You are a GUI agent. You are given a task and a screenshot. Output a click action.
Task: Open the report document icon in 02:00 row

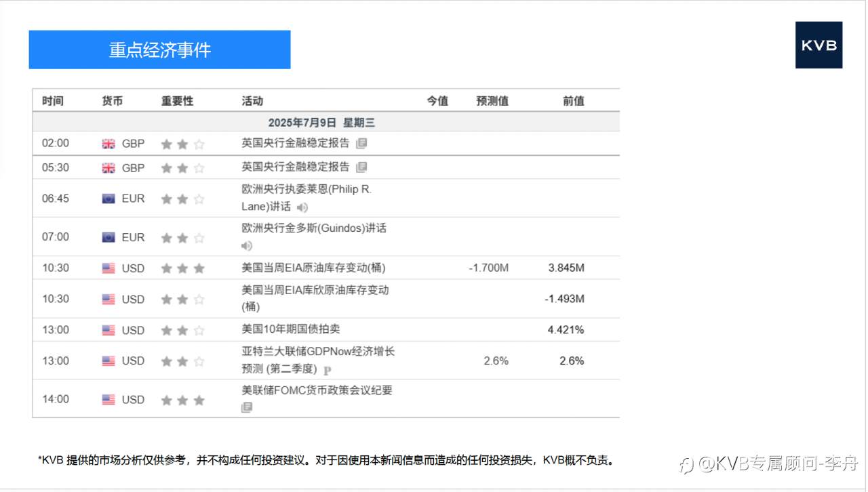tap(361, 144)
